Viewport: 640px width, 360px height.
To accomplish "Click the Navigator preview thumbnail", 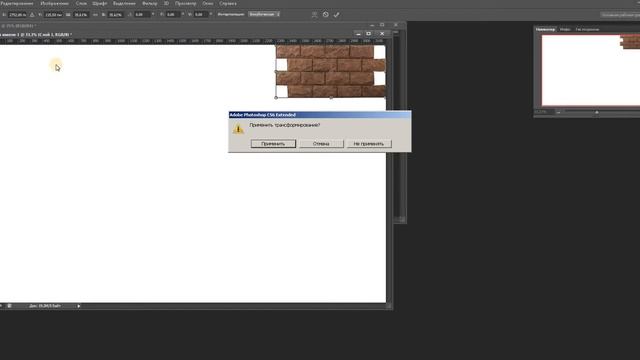I will point(591,70).
